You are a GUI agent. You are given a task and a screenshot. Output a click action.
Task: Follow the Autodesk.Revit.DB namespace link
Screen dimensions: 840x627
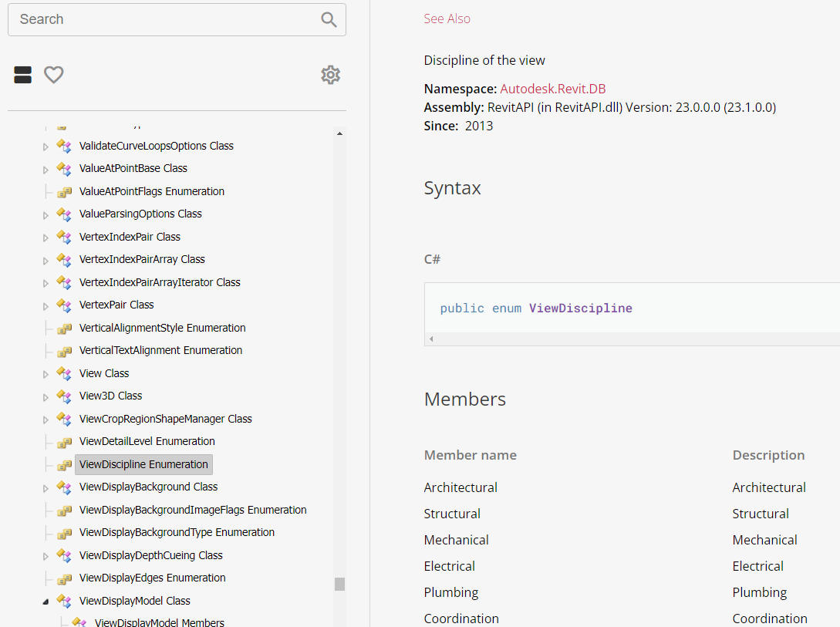552,89
